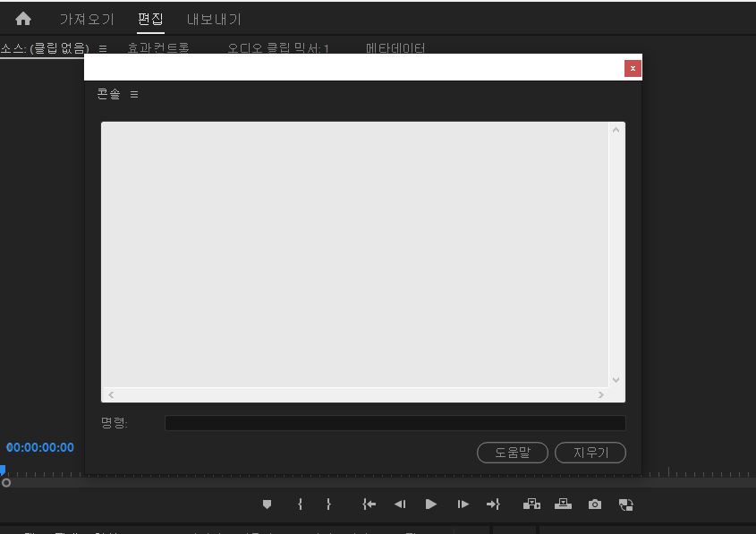
Task: Add a marker in source monitor
Action: [267, 504]
